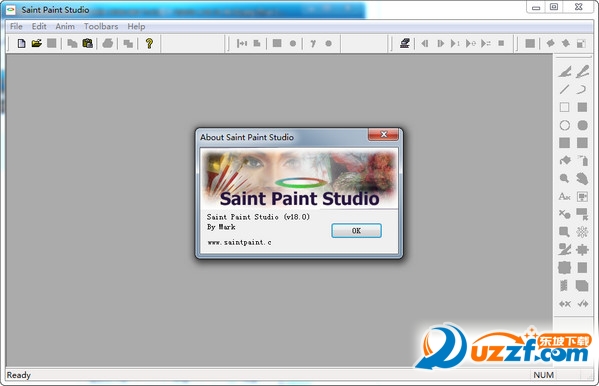Go to the previous animation frame

click(x=425, y=44)
